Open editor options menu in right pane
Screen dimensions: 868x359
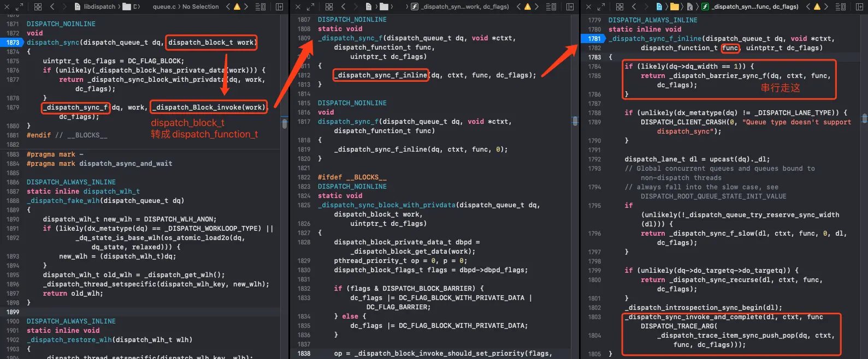pos(841,7)
